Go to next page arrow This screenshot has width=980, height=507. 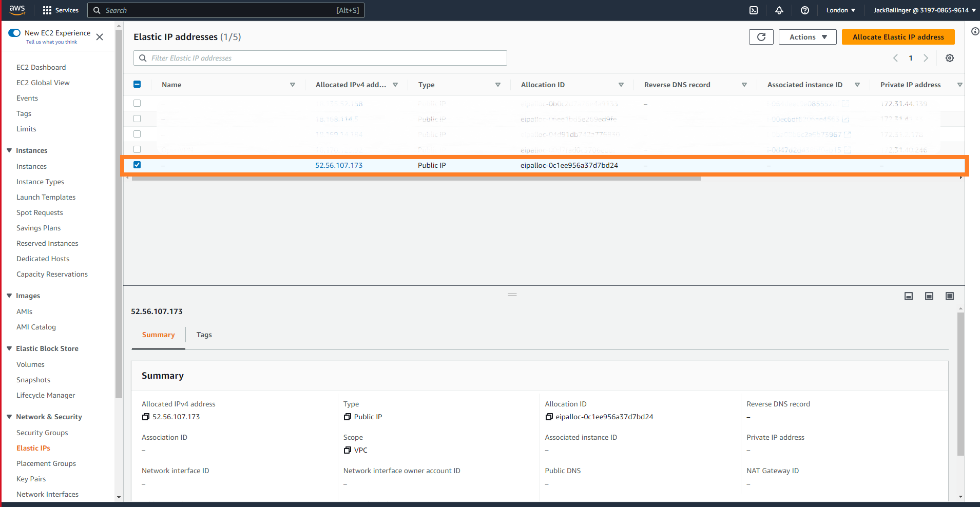926,58
